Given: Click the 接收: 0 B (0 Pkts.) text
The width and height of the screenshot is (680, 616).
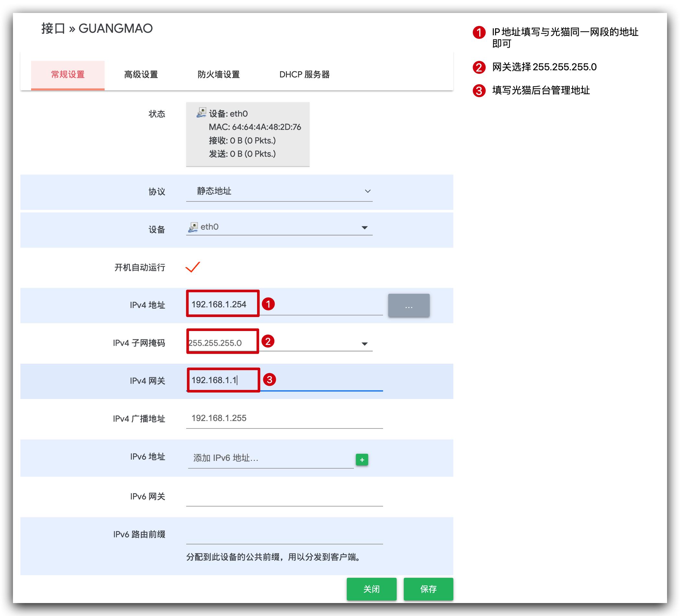Looking at the screenshot, I should tap(242, 141).
